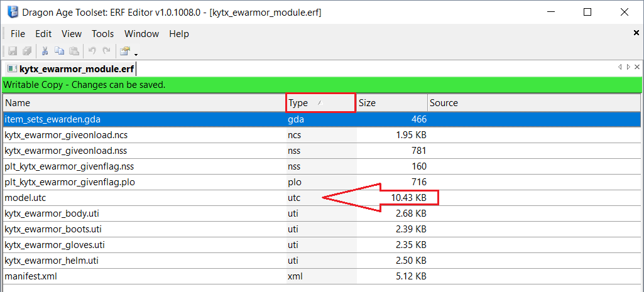Sort by the Type column header
The height and width of the screenshot is (292, 644).
click(320, 103)
